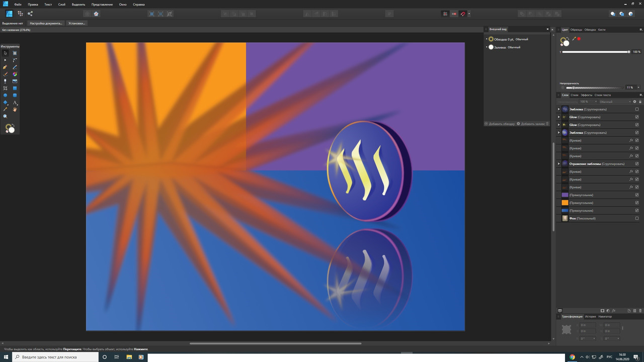The width and height of the screenshot is (644, 362).
Task: Select the Zoom magnifier tool
Action: pyautogui.click(x=5, y=116)
